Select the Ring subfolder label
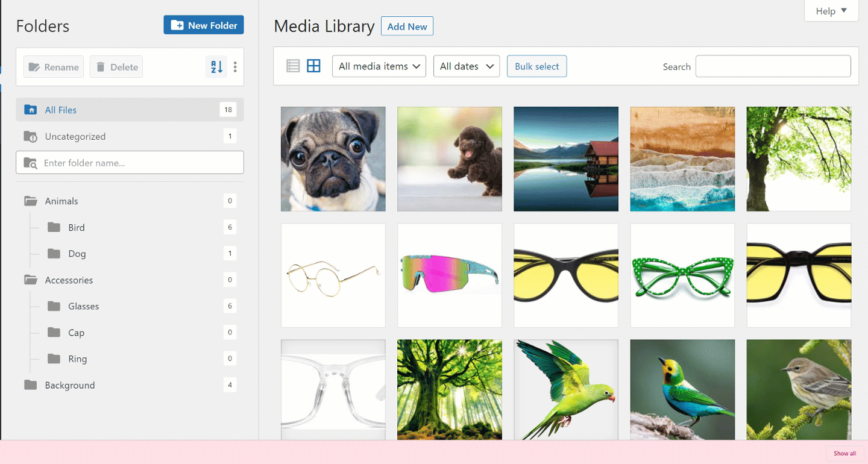Screen dimensions: 868x464 [x=78, y=359]
